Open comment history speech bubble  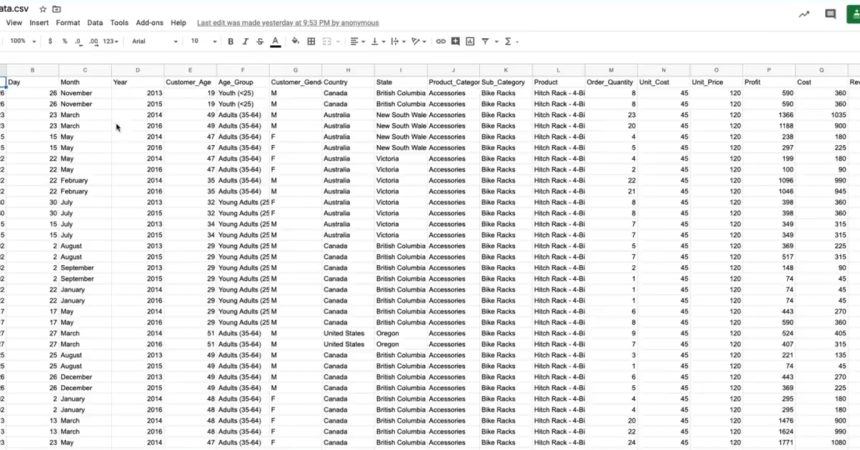pos(830,14)
